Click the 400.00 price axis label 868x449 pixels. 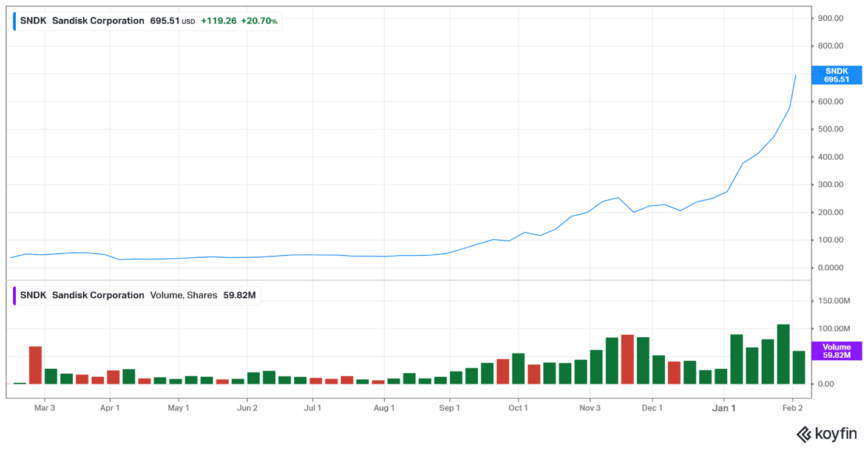pos(831,157)
